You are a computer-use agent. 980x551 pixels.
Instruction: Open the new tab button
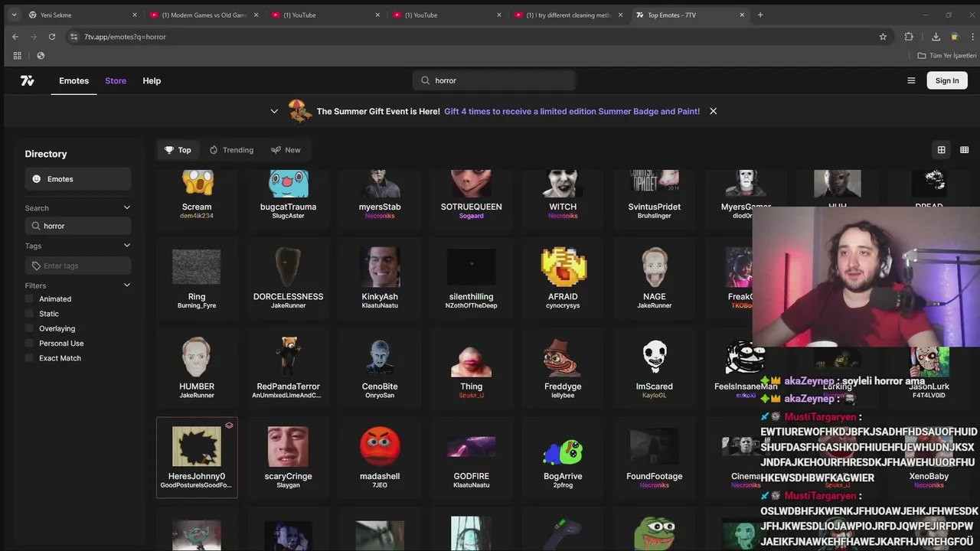tap(760, 15)
